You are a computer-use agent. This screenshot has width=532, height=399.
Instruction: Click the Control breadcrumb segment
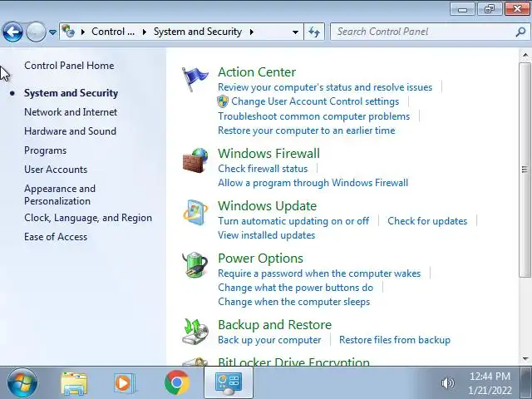coord(113,32)
